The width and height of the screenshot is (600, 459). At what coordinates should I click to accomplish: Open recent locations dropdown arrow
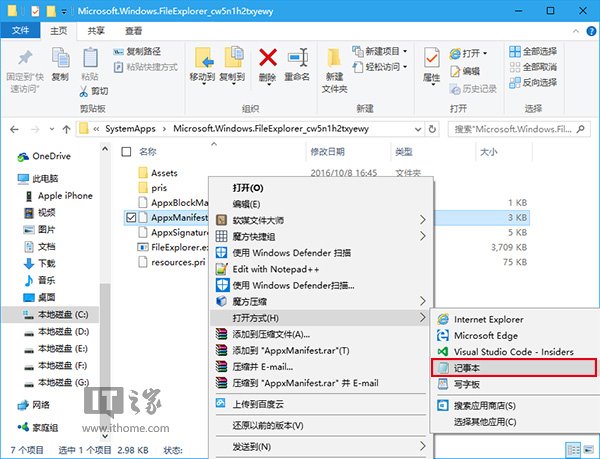52,129
